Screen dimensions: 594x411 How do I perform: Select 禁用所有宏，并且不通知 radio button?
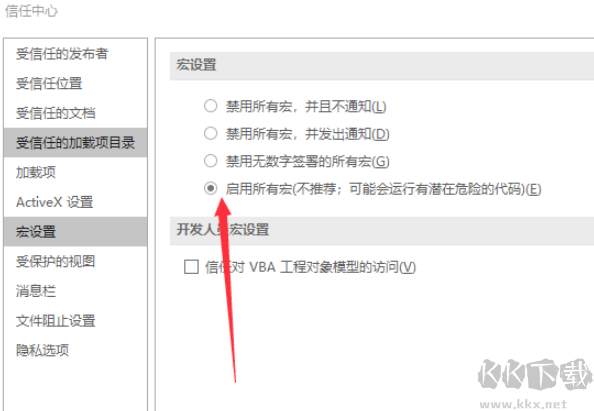click(x=211, y=106)
